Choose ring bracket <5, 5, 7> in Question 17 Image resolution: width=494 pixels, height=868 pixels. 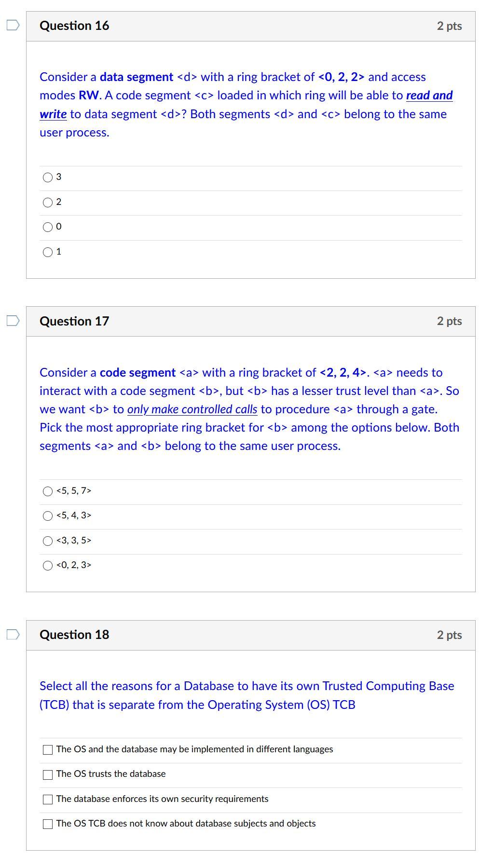[x=48, y=491]
